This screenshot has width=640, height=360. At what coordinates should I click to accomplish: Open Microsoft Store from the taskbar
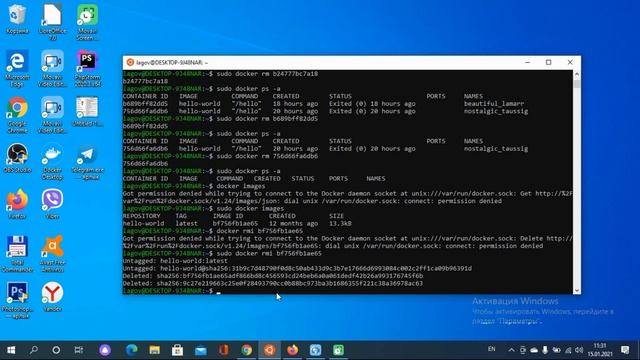coord(177,350)
